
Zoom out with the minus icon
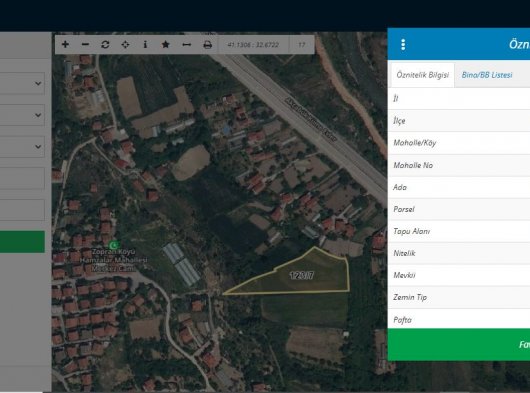pyautogui.click(x=85, y=44)
